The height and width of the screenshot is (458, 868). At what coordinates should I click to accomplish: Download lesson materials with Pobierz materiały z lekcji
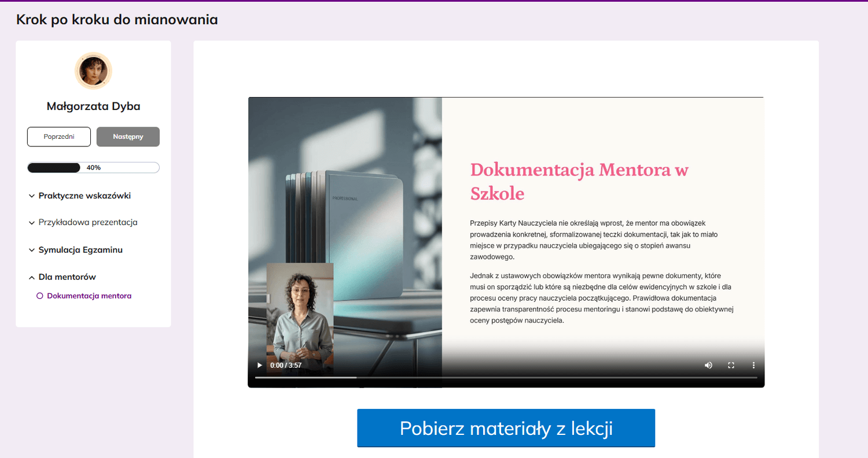tap(506, 428)
